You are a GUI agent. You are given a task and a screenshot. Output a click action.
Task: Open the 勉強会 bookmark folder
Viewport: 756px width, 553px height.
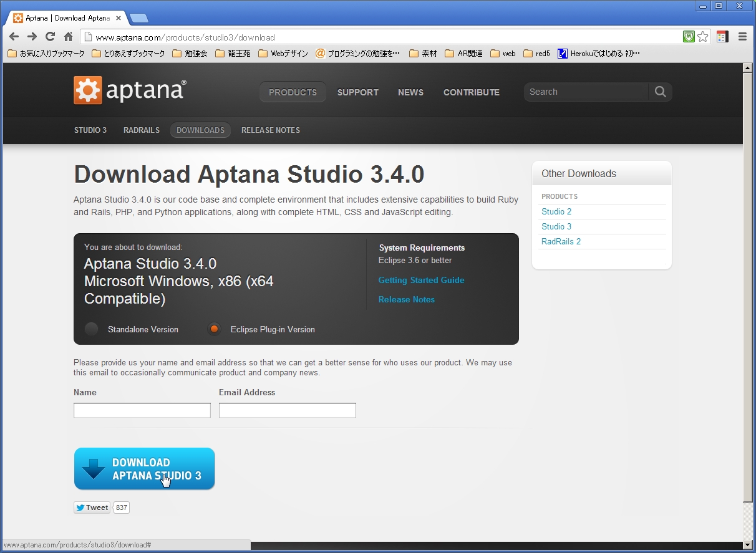[x=190, y=54]
